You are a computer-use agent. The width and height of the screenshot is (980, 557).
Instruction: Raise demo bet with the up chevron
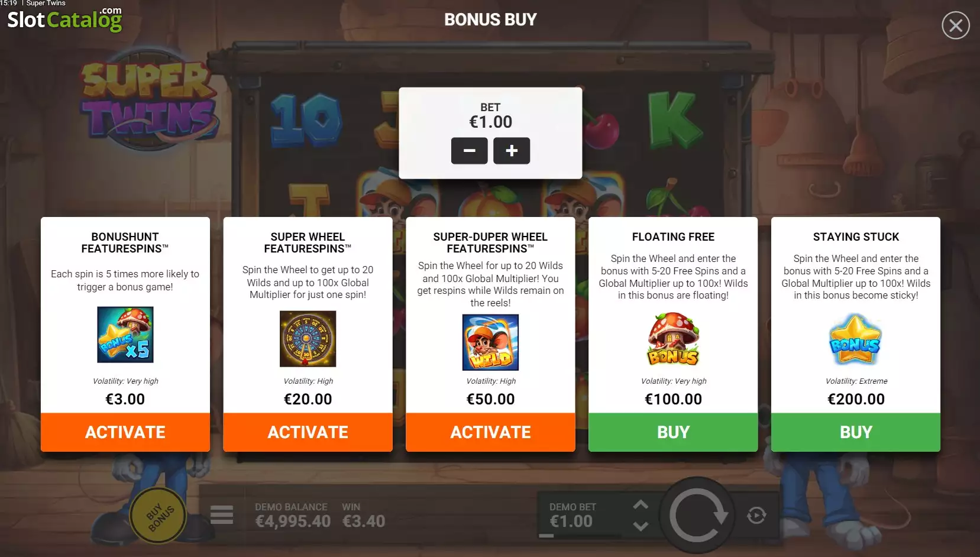[641, 505]
